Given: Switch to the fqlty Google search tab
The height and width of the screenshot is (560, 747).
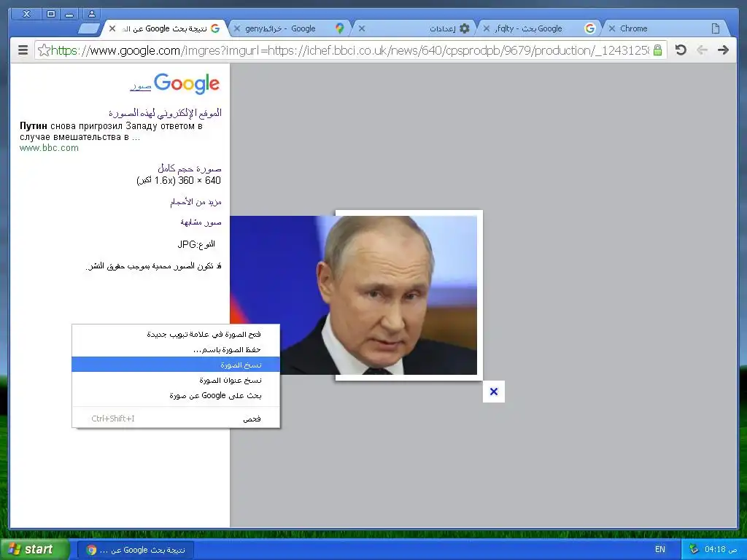Looking at the screenshot, I should [x=541, y=28].
